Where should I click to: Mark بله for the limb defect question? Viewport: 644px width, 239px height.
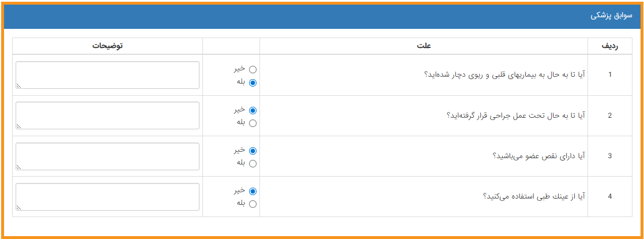252,163
